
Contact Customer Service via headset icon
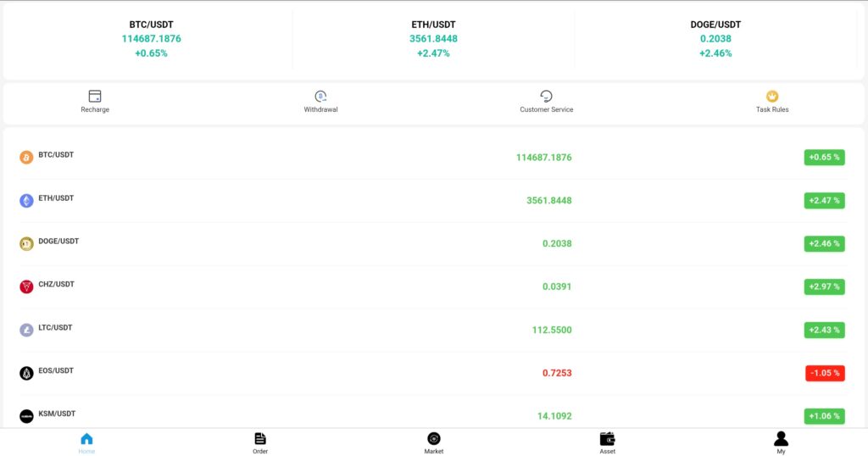(547, 97)
